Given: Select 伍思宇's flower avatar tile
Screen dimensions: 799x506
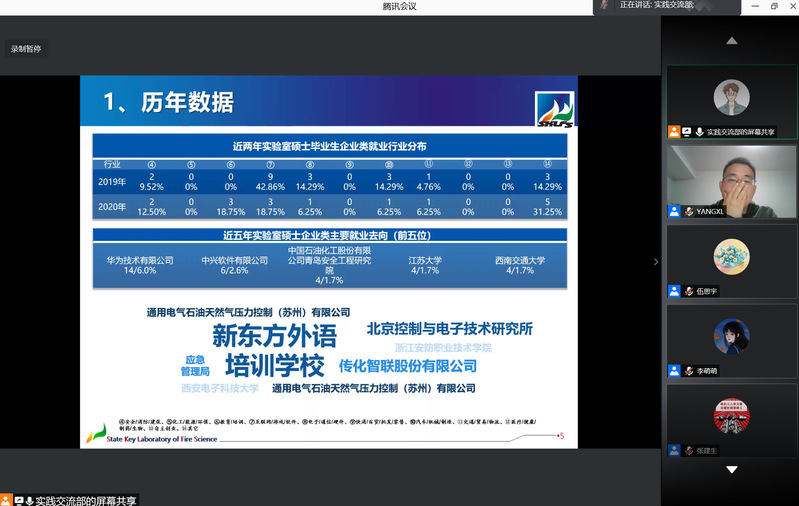Looking at the screenshot, I should 731,257.
